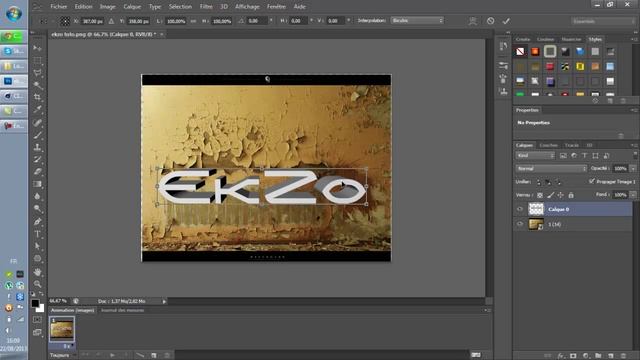This screenshot has width=640, height=360.
Task: Open the Fond fill dropdown arrow
Action: pos(633,195)
